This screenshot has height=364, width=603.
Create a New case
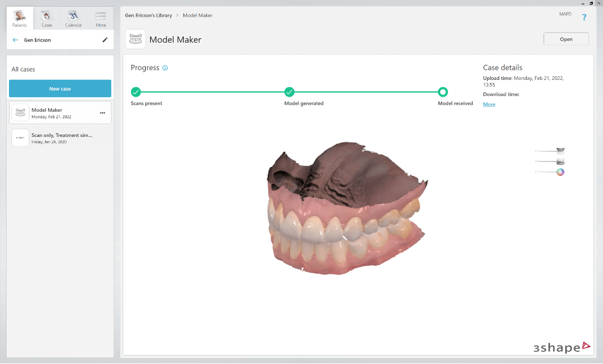(60, 88)
